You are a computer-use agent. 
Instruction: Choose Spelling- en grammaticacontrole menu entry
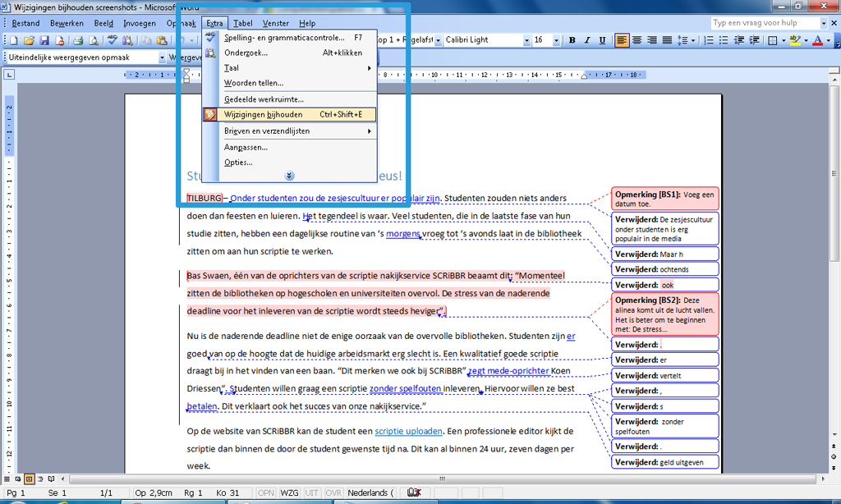(x=290, y=38)
